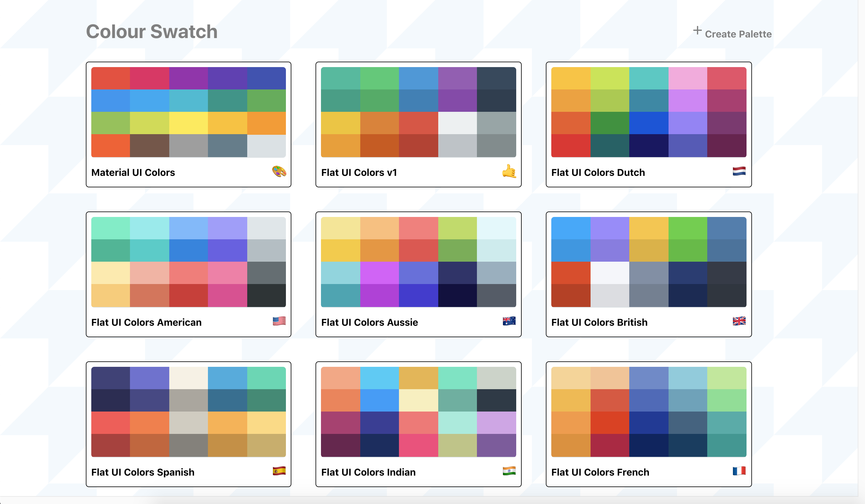Pick the orange-red swatch in British palette
This screenshot has height=504, width=865.
point(571,273)
